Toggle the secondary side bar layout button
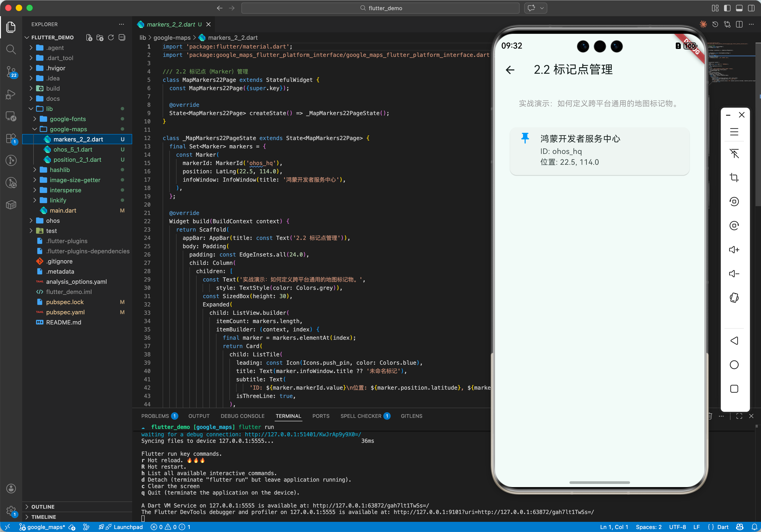761x532 pixels. click(751, 8)
